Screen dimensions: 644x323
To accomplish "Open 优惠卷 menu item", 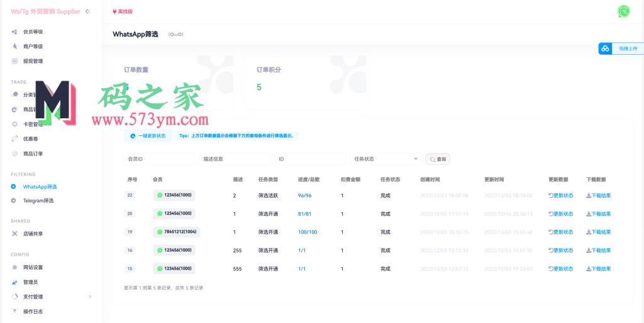I will pyautogui.click(x=30, y=139).
